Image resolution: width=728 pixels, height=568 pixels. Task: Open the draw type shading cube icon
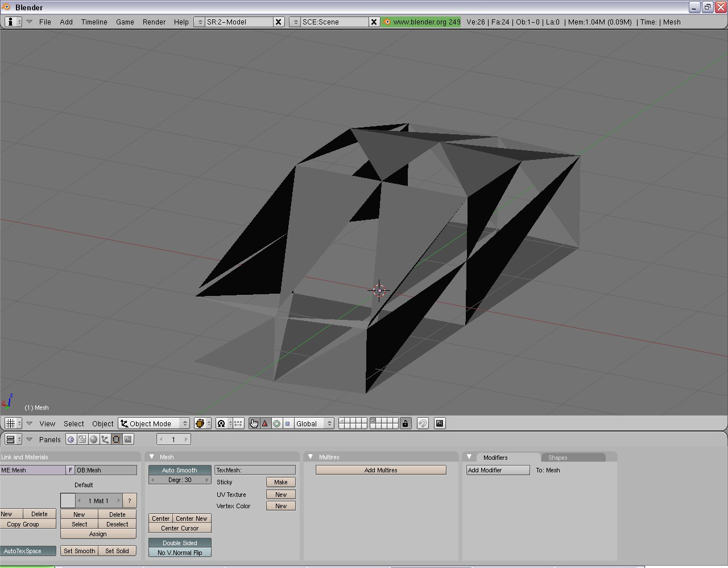(202, 423)
